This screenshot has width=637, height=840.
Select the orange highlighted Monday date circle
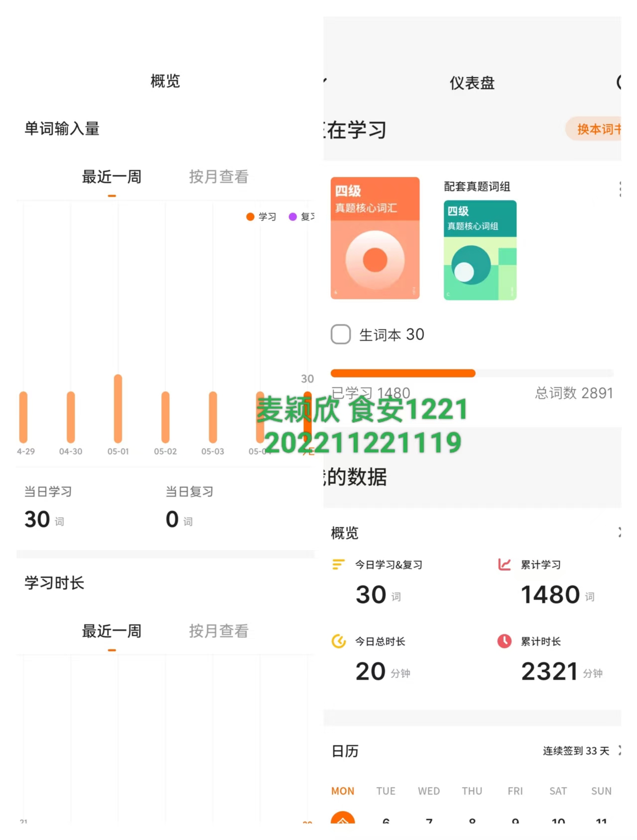[343, 818]
